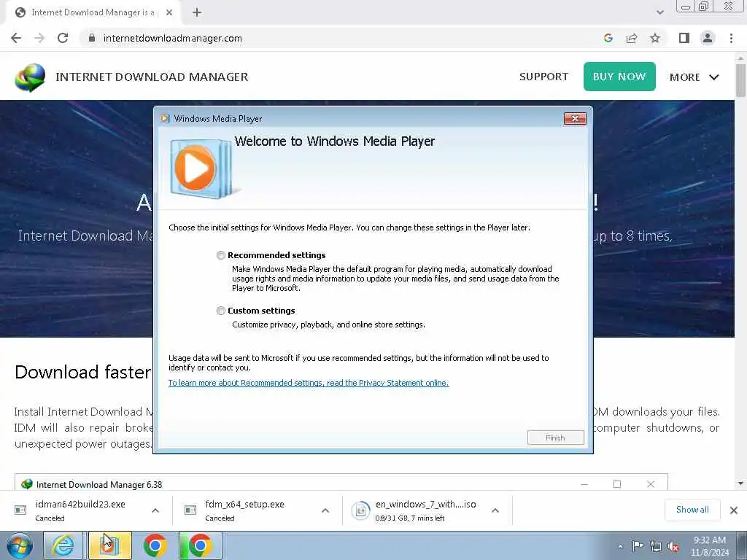747x560 pixels.
Task: Expand options for fdm_x64_setup.exe download
Action: coord(325,510)
